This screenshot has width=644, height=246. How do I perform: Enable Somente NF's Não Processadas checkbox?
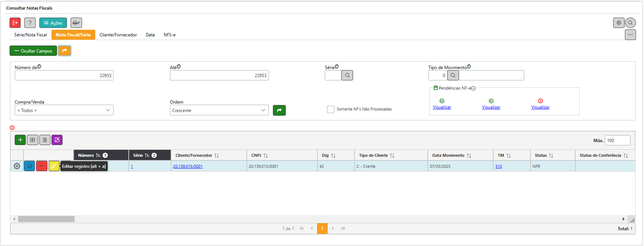331,109
